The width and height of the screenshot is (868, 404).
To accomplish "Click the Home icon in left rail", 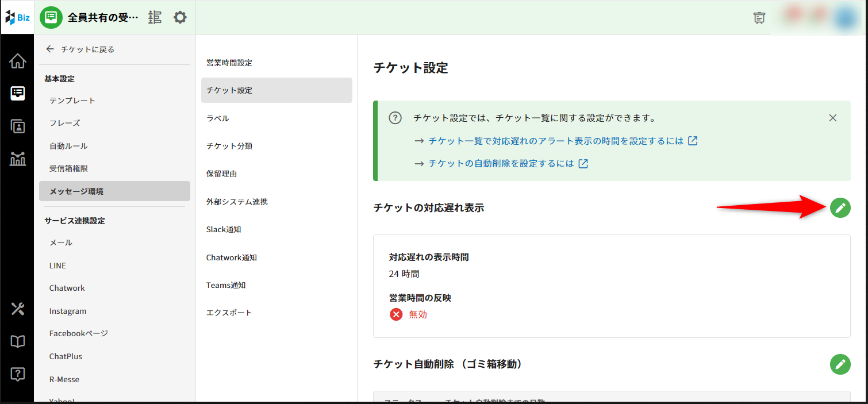I will click(18, 61).
